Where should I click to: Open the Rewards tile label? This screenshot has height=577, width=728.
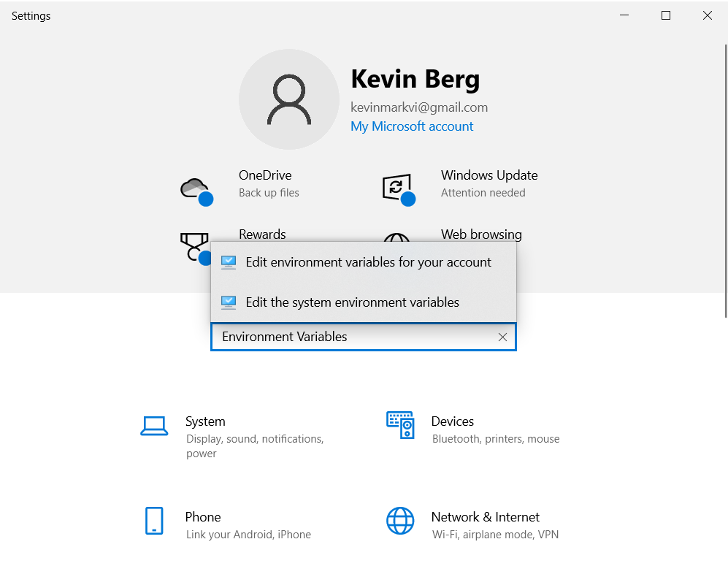[262, 234]
